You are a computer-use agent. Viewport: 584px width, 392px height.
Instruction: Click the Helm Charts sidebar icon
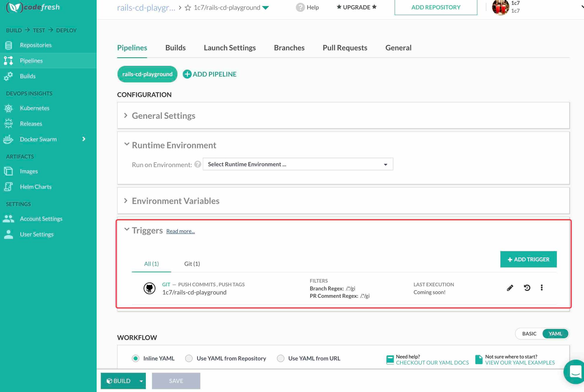point(8,187)
